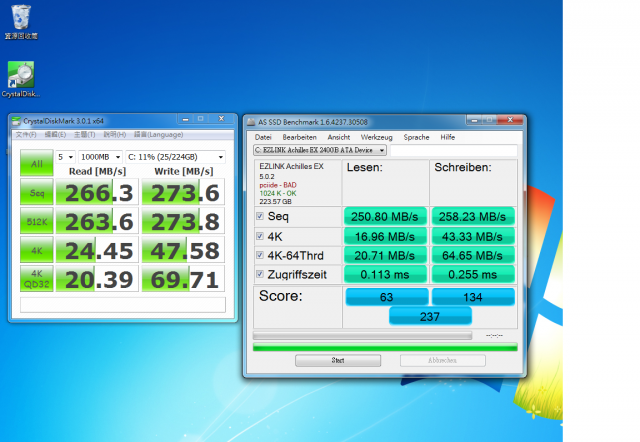This screenshot has width=640, height=442.
Task: Click the Seq read value 266.3
Action: click(x=97, y=192)
